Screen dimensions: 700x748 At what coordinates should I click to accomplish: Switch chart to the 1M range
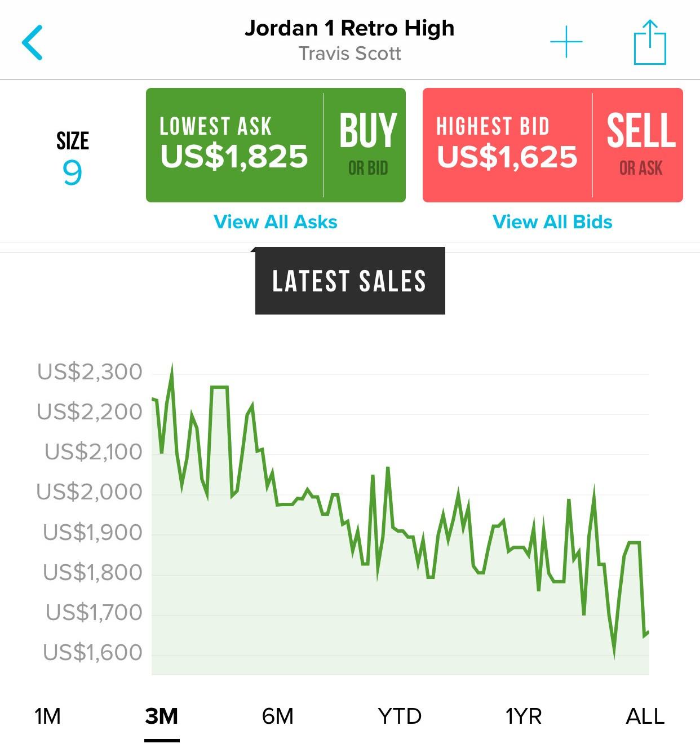pos(47,716)
